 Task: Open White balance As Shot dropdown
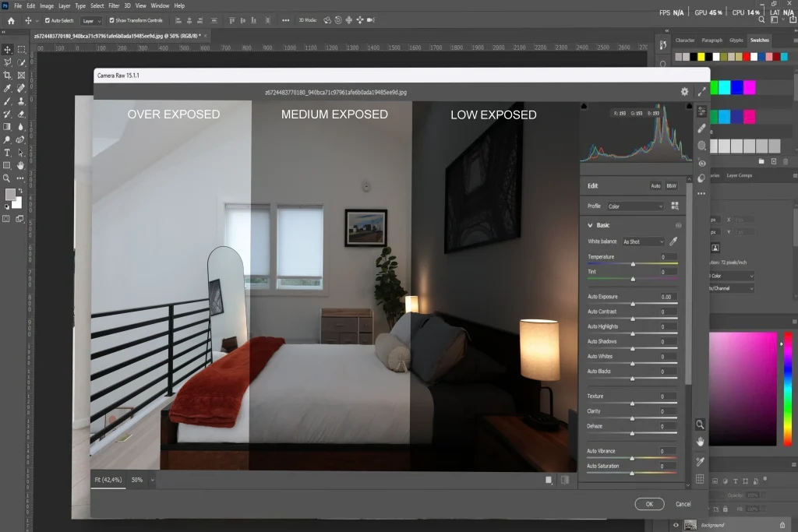643,241
